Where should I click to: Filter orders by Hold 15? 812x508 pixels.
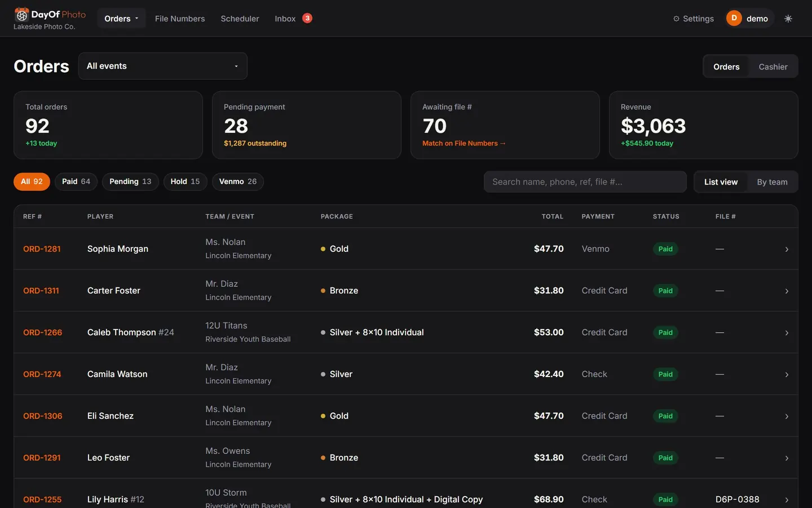click(185, 181)
